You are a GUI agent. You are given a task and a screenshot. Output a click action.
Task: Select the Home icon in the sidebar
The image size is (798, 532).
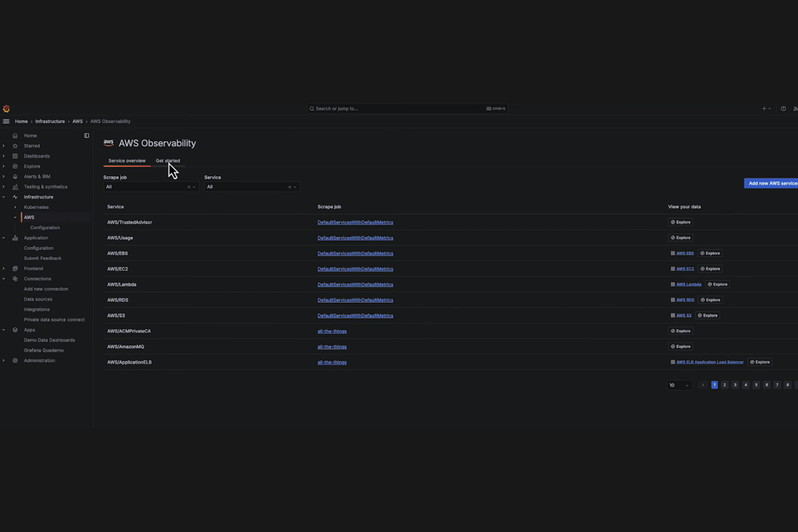pyautogui.click(x=15, y=135)
